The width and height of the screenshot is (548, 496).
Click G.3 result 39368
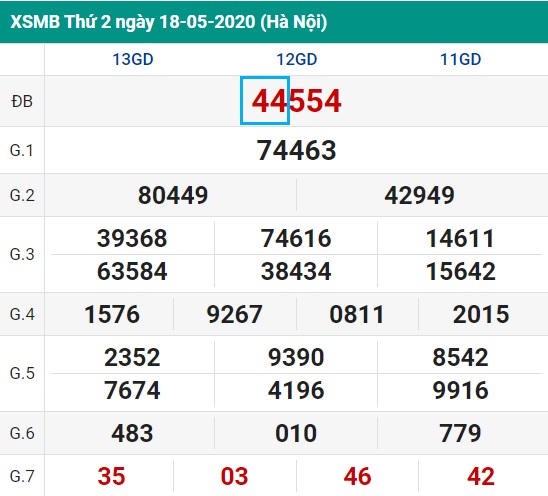(x=132, y=238)
